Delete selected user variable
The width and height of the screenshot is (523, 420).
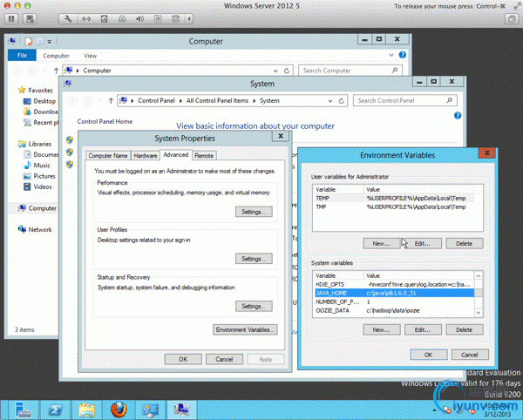pos(465,243)
